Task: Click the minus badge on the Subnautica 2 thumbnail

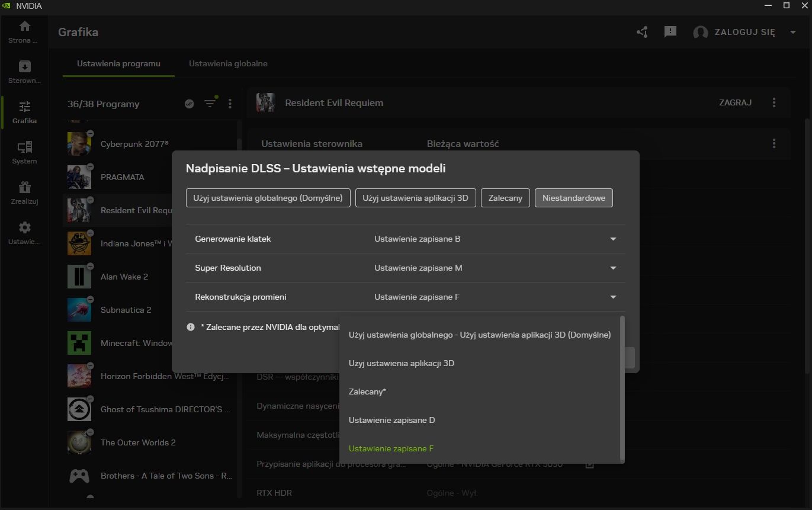Action: (x=90, y=299)
